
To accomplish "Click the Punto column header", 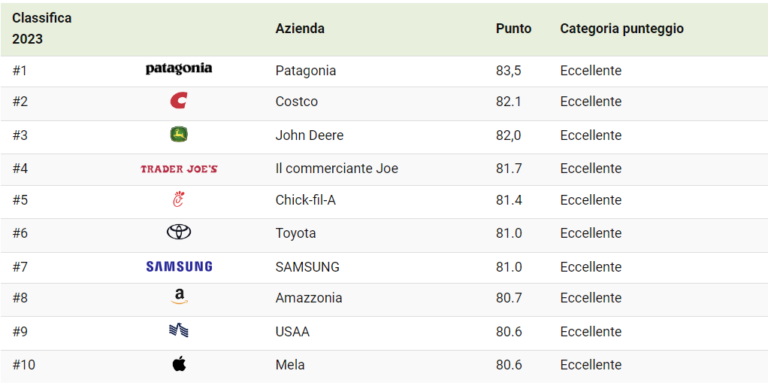I will point(513,28).
